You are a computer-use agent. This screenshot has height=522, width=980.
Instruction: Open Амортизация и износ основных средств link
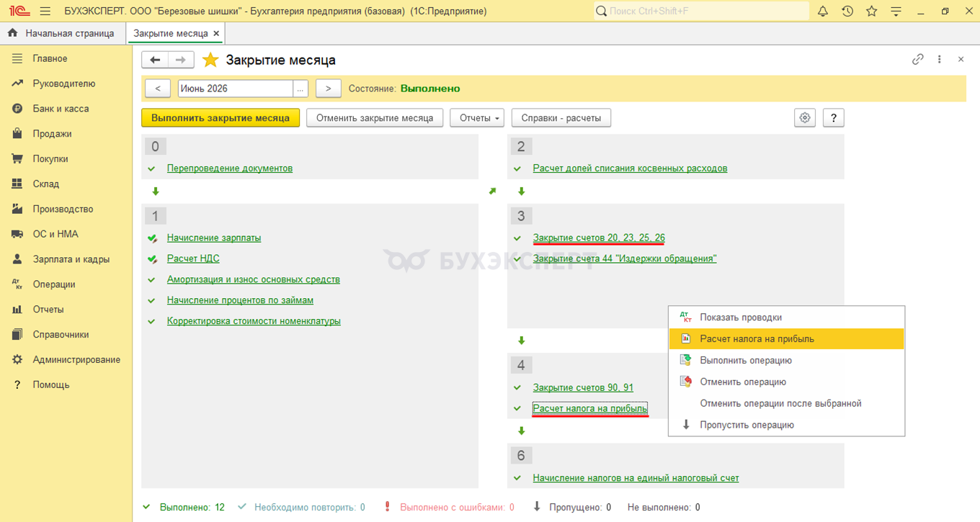coord(254,279)
